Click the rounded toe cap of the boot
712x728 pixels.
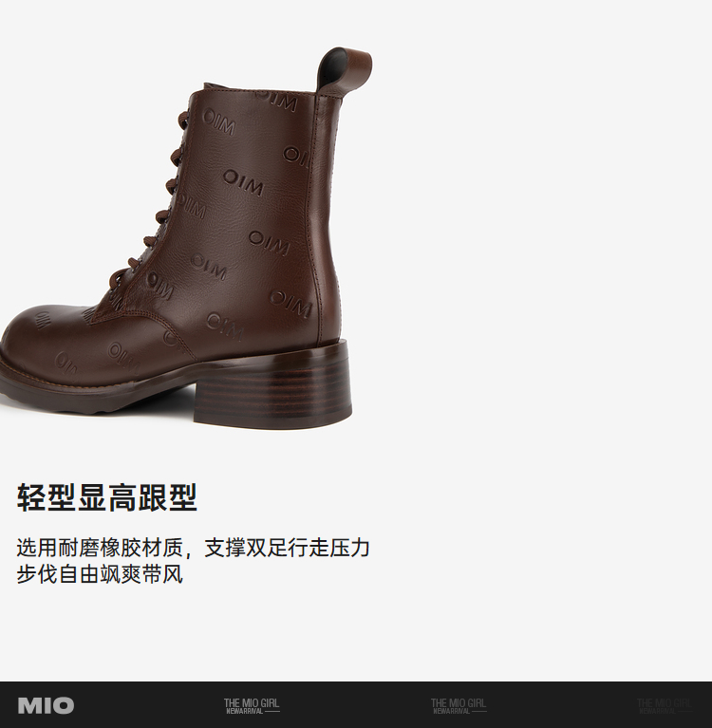coord(44,344)
